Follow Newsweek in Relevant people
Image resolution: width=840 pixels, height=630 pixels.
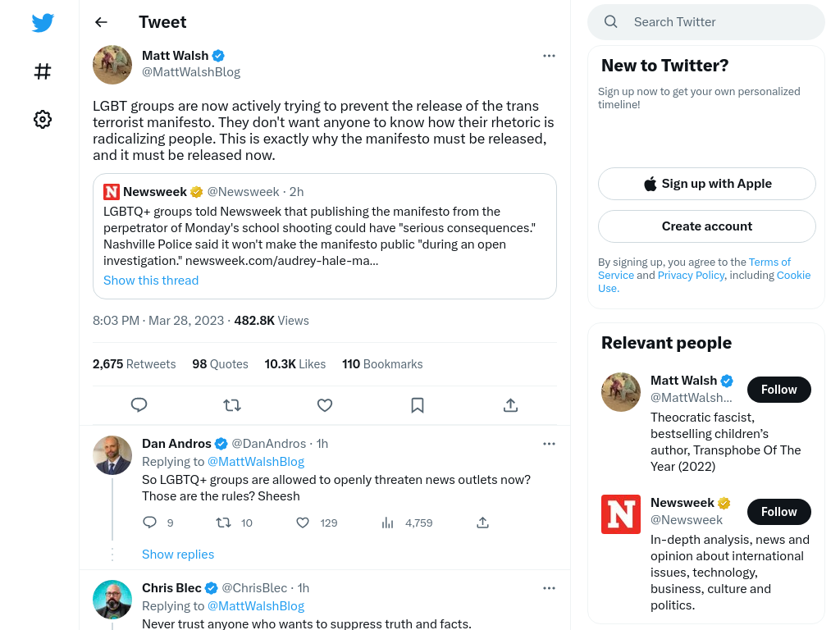[779, 512]
